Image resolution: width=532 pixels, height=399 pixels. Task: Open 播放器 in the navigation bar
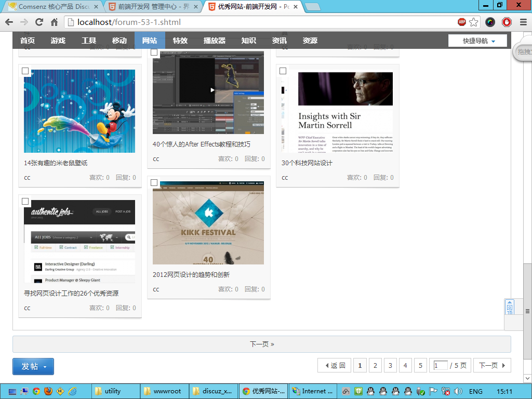215,41
